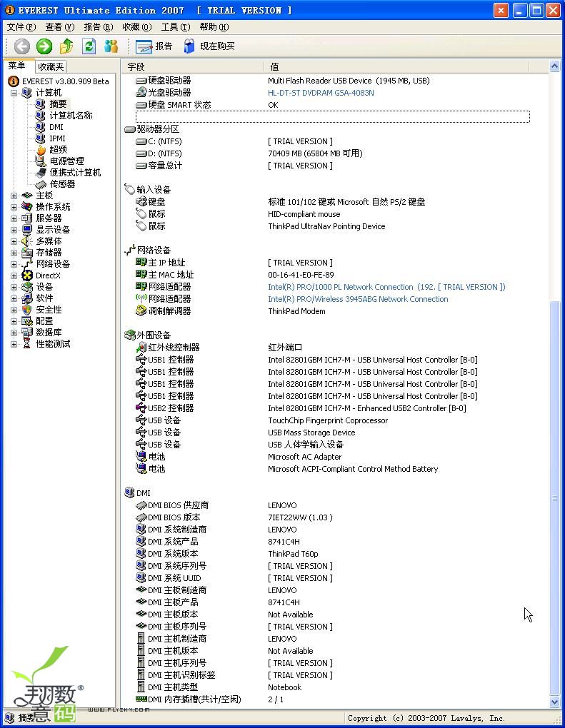Select the 摘要 summary tree item
Image resolution: width=565 pixels, height=728 pixels.
(58, 104)
